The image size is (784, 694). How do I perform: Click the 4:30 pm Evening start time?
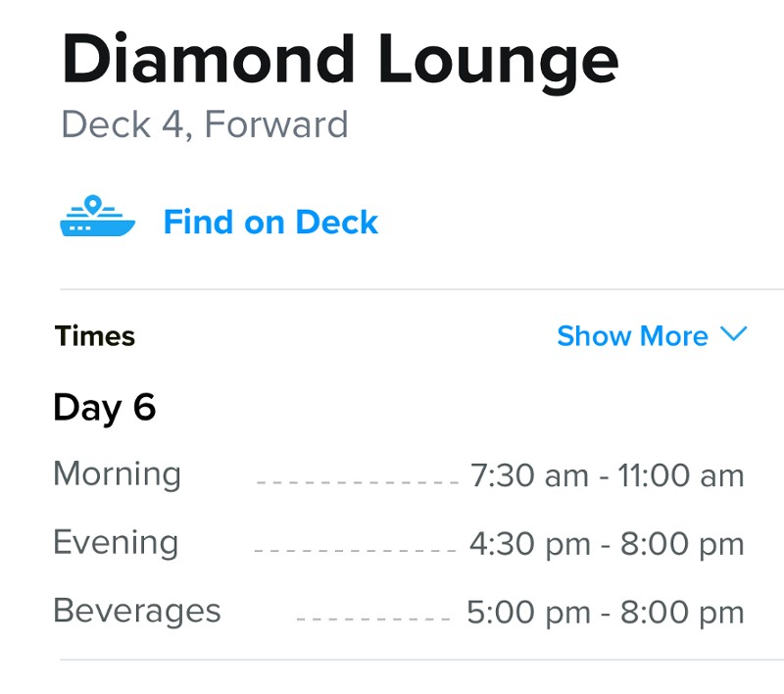529,545
